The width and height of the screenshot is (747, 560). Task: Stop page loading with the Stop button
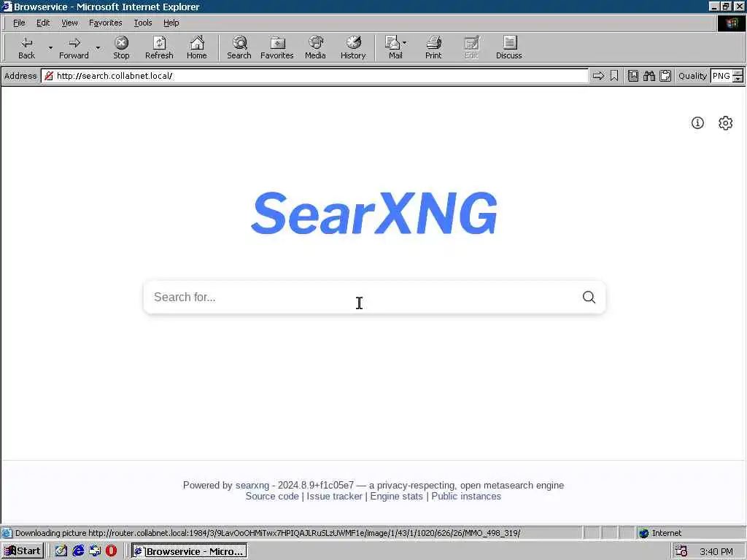(x=121, y=47)
